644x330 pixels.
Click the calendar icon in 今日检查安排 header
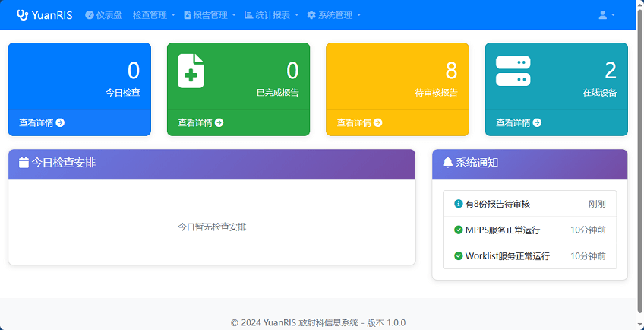[x=24, y=163]
